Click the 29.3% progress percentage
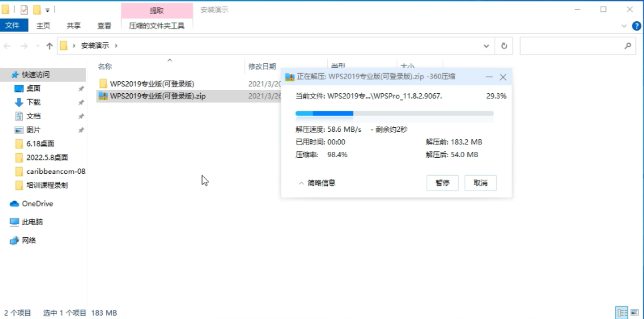Image resolution: width=644 pixels, height=319 pixels. 496,97
